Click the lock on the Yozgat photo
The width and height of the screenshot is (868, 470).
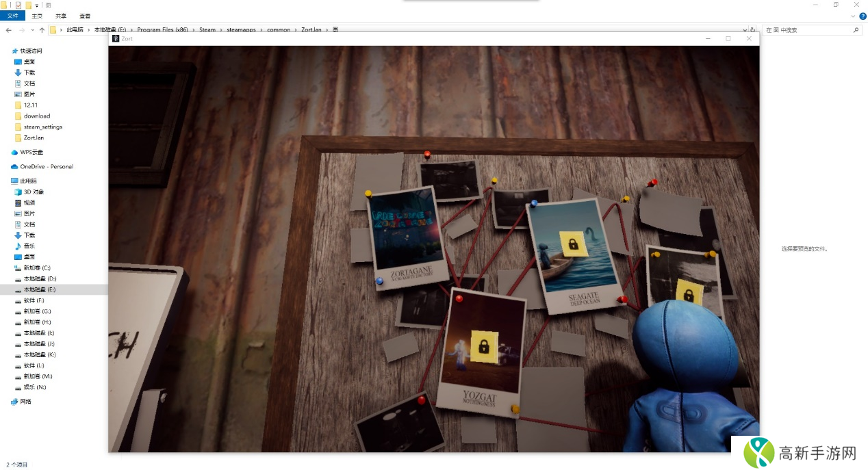483,345
